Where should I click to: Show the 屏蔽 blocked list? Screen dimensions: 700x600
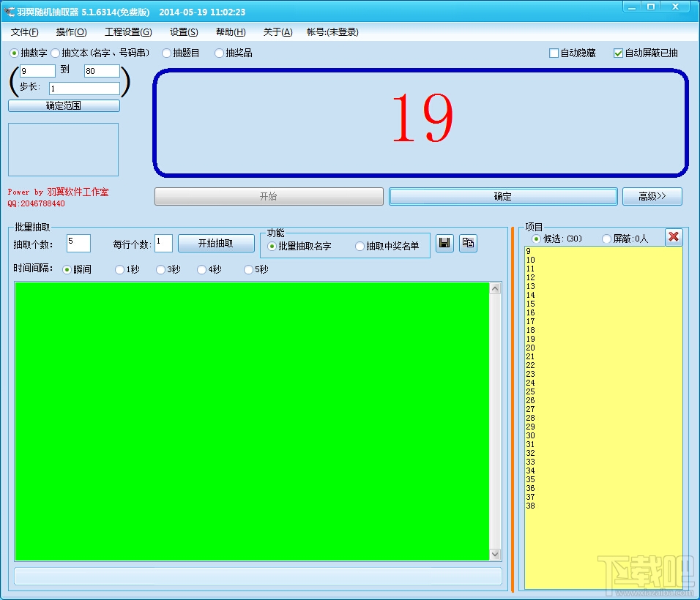606,239
